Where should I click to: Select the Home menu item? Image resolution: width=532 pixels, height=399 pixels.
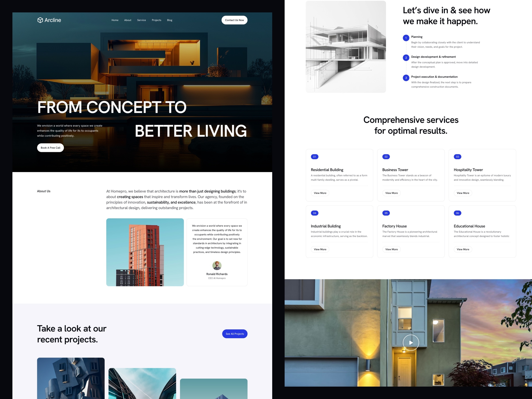pyautogui.click(x=115, y=20)
